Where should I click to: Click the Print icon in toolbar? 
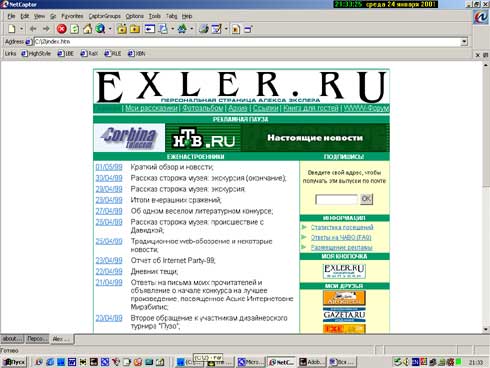click(203, 29)
